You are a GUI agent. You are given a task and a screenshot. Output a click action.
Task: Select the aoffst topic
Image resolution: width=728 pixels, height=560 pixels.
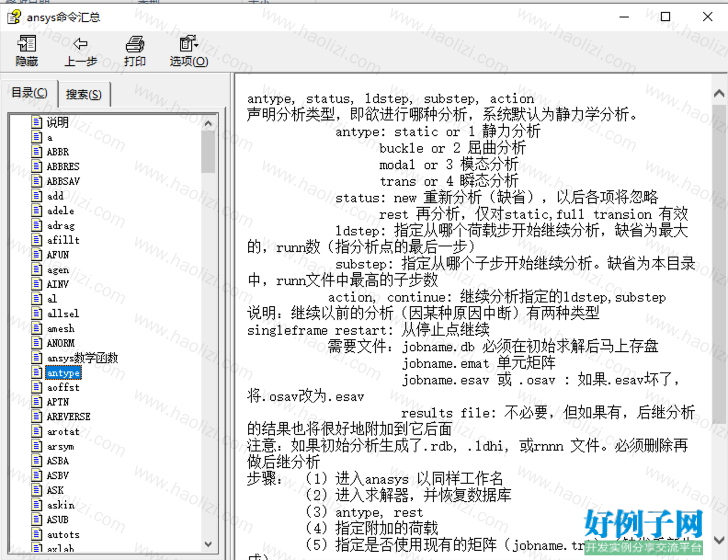pyautogui.click(x=63, y=387)
